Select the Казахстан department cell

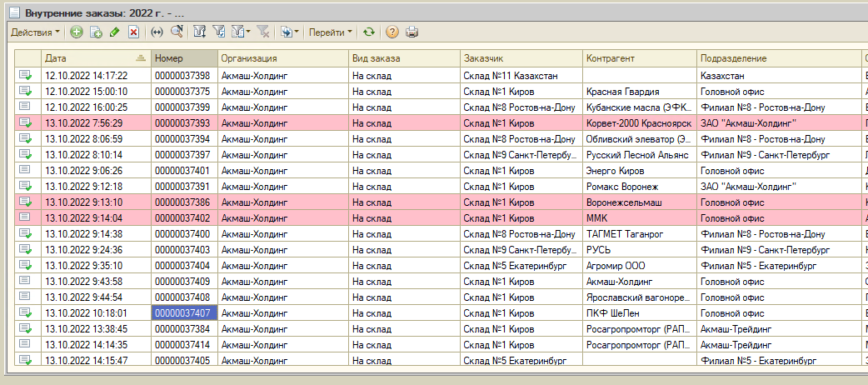coord(778,75)
